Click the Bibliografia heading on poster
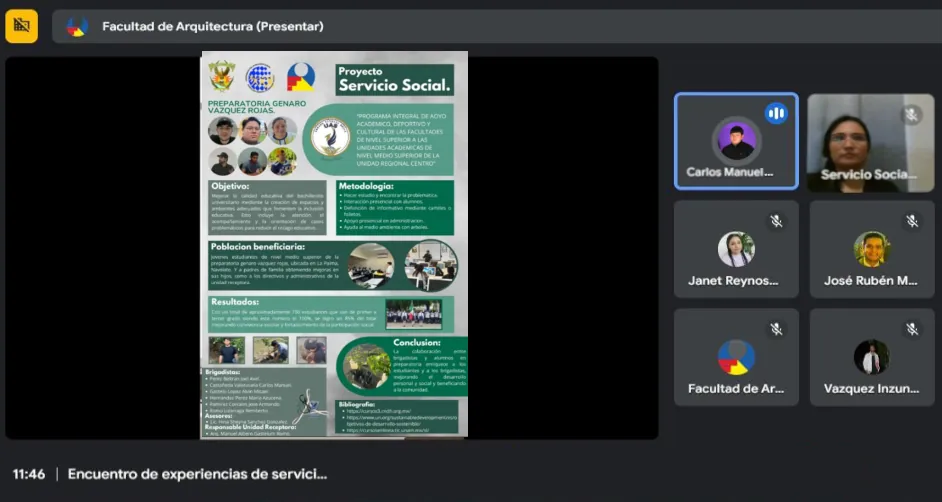Screen dimensions: 942x502 point(357,404)
